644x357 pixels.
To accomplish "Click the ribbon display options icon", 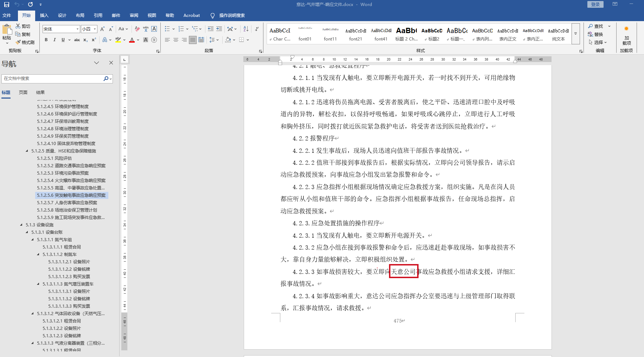I will (615, 4).
